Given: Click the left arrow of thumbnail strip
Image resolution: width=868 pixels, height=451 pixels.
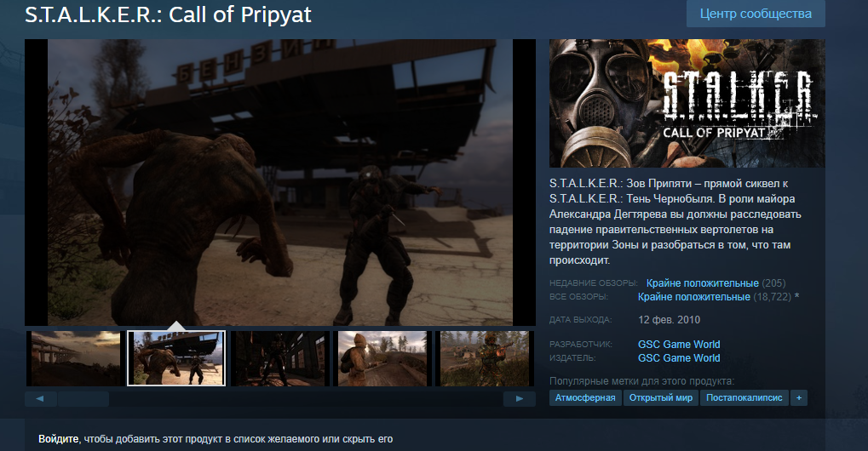Looking at the screenshot, I should (x=40, y=398).
